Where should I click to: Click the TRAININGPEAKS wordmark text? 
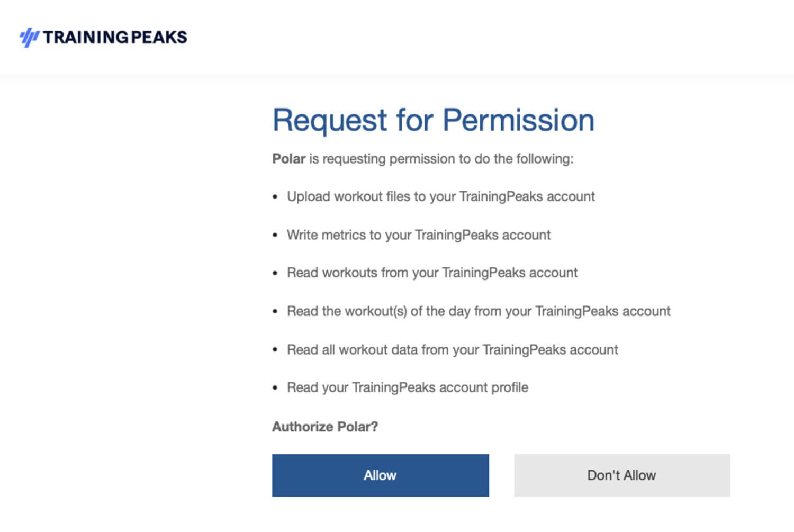(115, 37)
